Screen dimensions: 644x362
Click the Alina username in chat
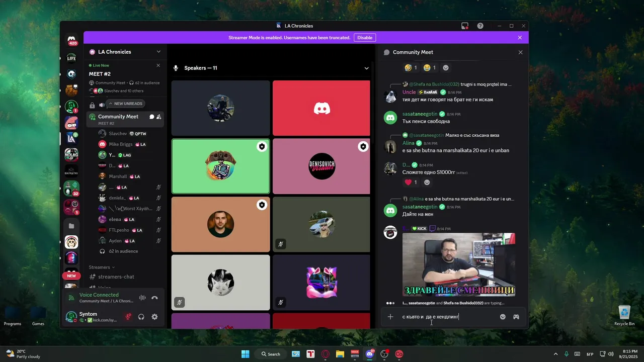(x=409, y=143)
